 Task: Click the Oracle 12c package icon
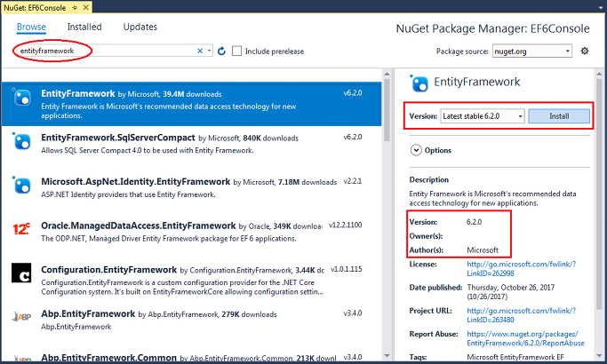click(x=21, y=229)
